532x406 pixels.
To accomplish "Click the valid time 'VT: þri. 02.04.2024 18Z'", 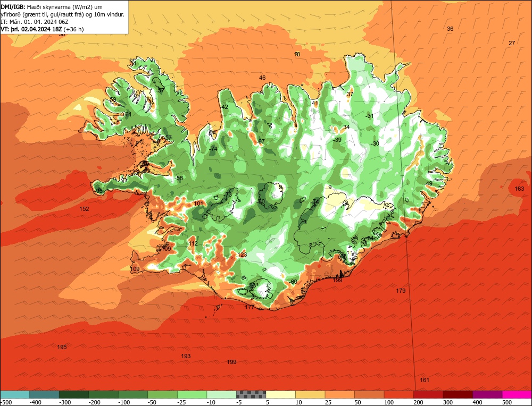I will 31,29.
